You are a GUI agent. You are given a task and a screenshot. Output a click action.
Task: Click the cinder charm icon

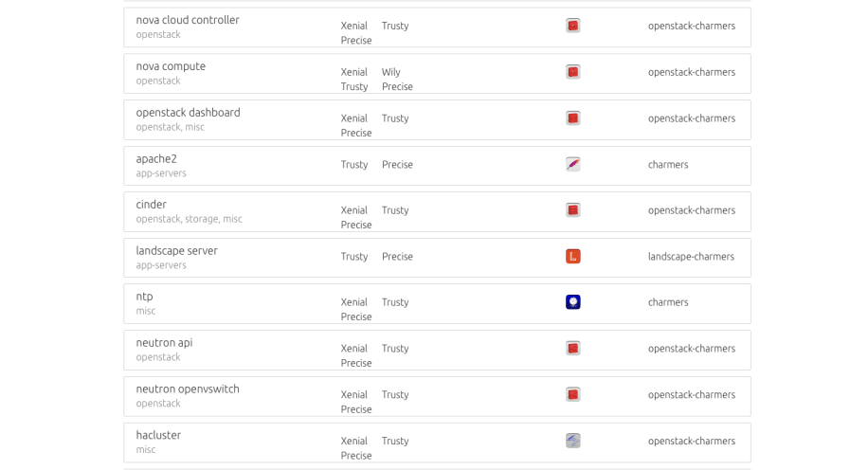click(x=573, y=210)
